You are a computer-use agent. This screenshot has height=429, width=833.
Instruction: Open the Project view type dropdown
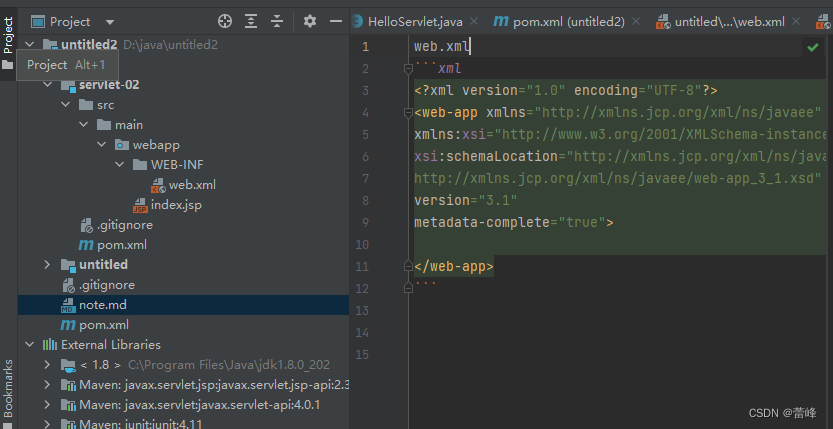110,22
